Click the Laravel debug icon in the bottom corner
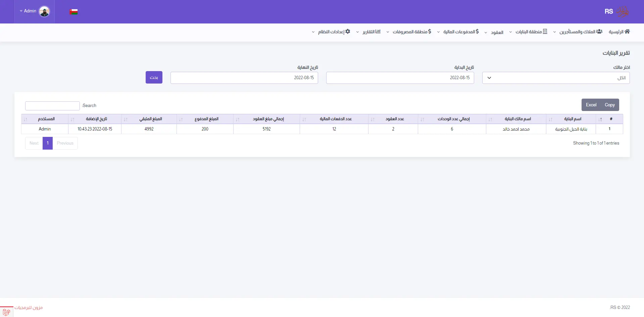Viewport: 644px width, 317px height. point(6,312)
